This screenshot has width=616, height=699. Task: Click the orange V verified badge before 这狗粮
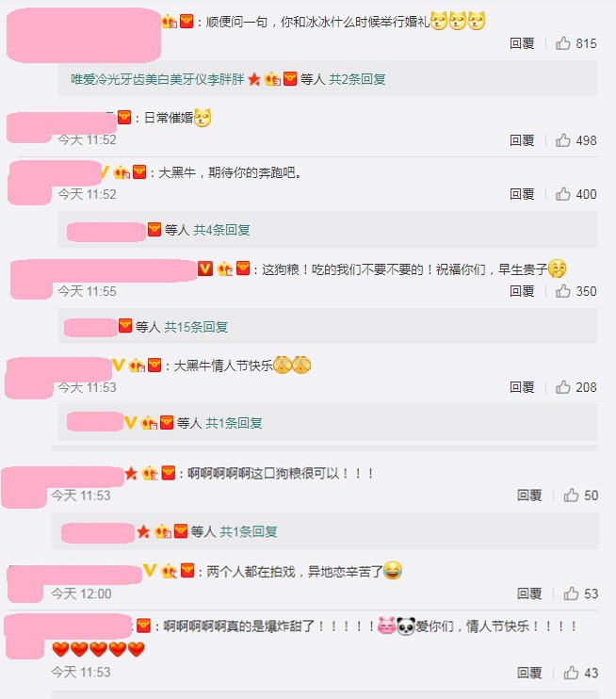click(205, 268)
